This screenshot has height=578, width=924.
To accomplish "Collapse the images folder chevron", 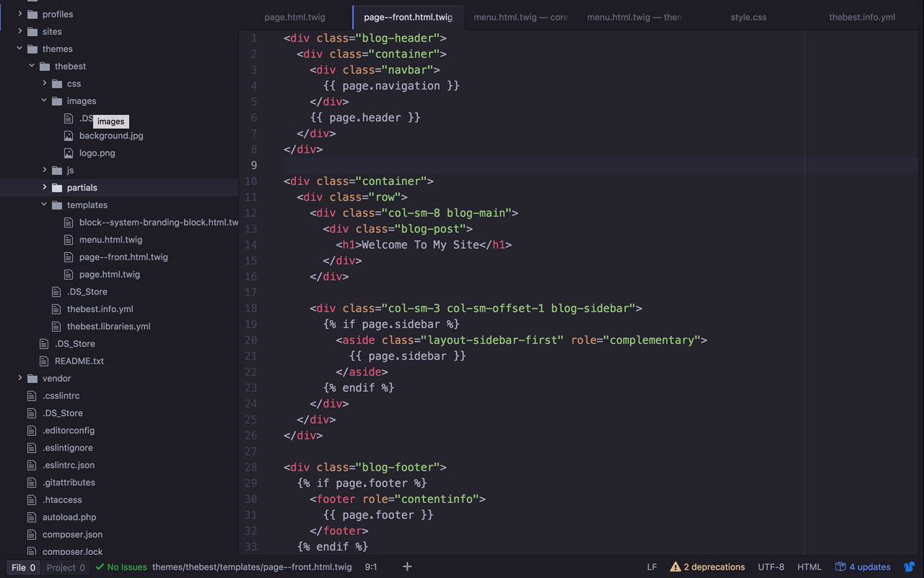I will click(x=44, y=100).
